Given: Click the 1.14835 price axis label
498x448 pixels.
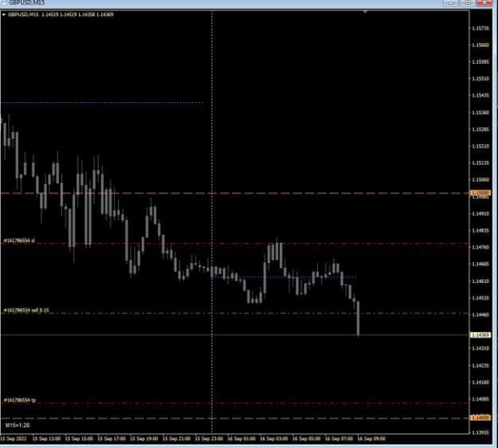Looking at the screenshot, I should point(480,230).
